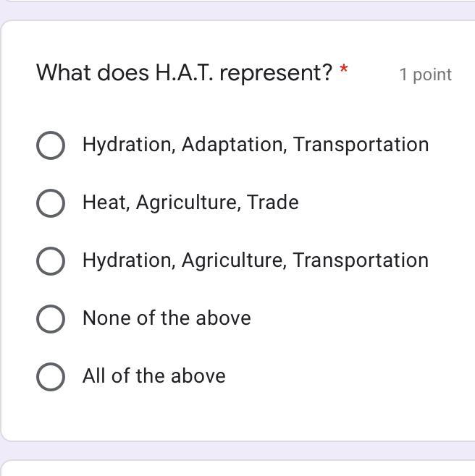Click the word 'point' beside the question
This screenshot has width=475, height=476.
coord(432,75)
